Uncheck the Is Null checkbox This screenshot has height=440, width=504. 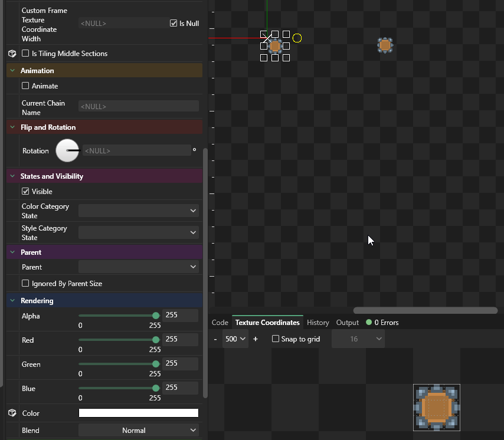tap(174, 24)
